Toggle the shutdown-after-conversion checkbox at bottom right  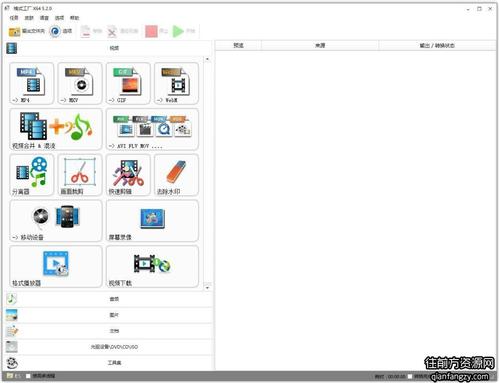410,376
